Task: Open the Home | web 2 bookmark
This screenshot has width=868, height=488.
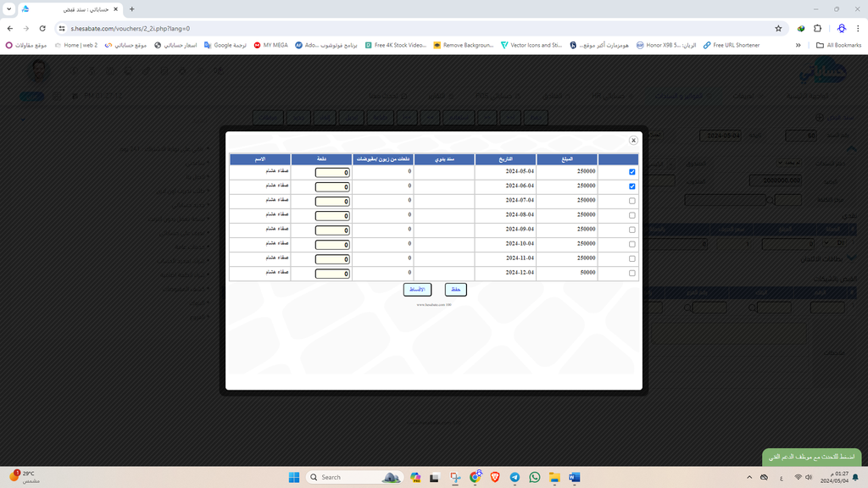Action: click(x=75, y=46)
